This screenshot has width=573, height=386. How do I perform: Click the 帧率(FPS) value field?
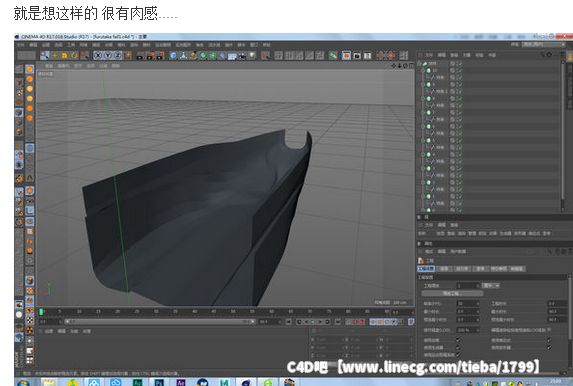467,304
